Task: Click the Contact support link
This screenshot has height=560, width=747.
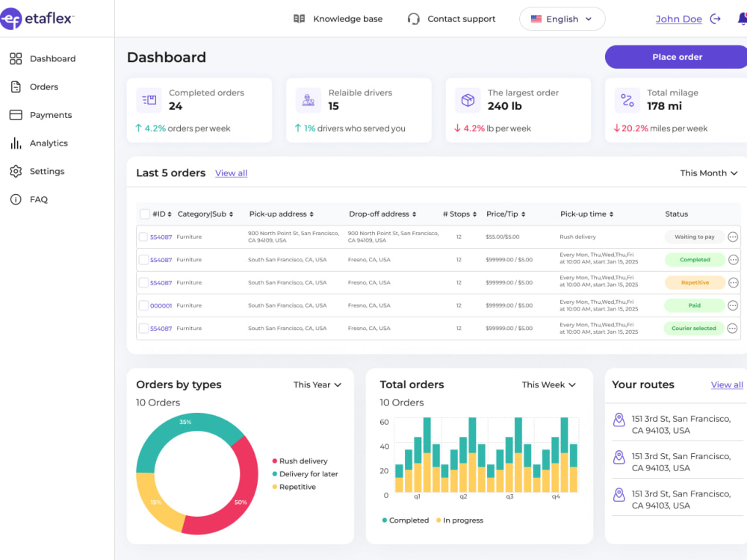Action: click(x=461, y=19)
